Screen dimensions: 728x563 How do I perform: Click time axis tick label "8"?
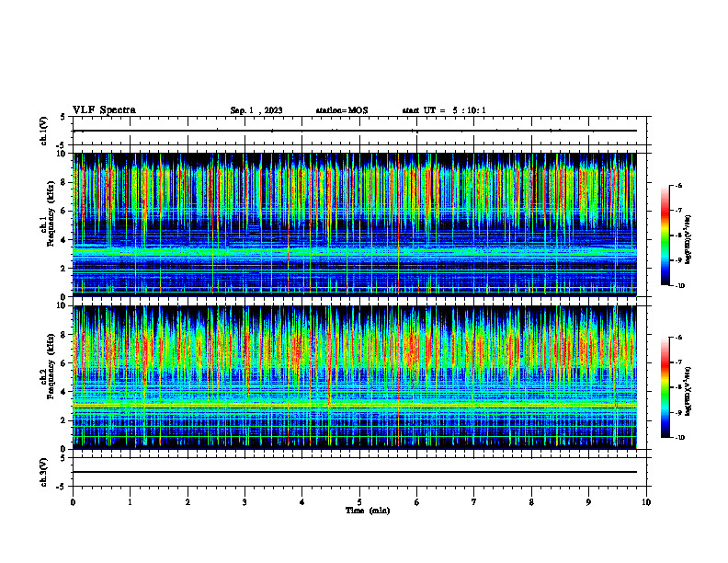tap(531, 502)
